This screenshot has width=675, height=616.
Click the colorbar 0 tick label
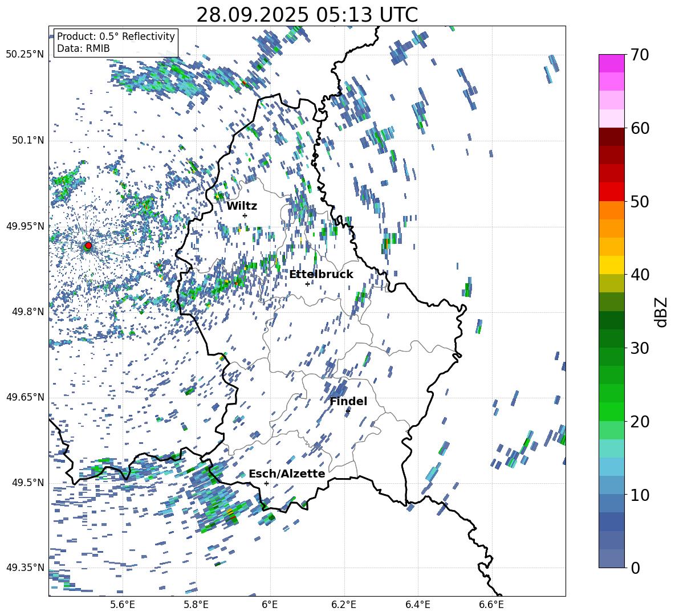coord(635,568)
